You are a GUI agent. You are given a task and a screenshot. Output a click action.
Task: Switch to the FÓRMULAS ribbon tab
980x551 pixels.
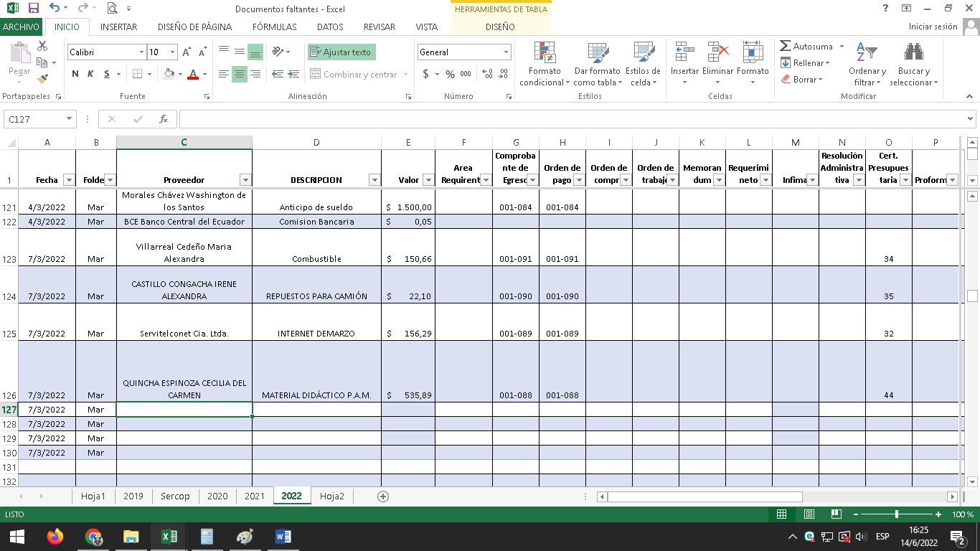click(x=274, y=27)
